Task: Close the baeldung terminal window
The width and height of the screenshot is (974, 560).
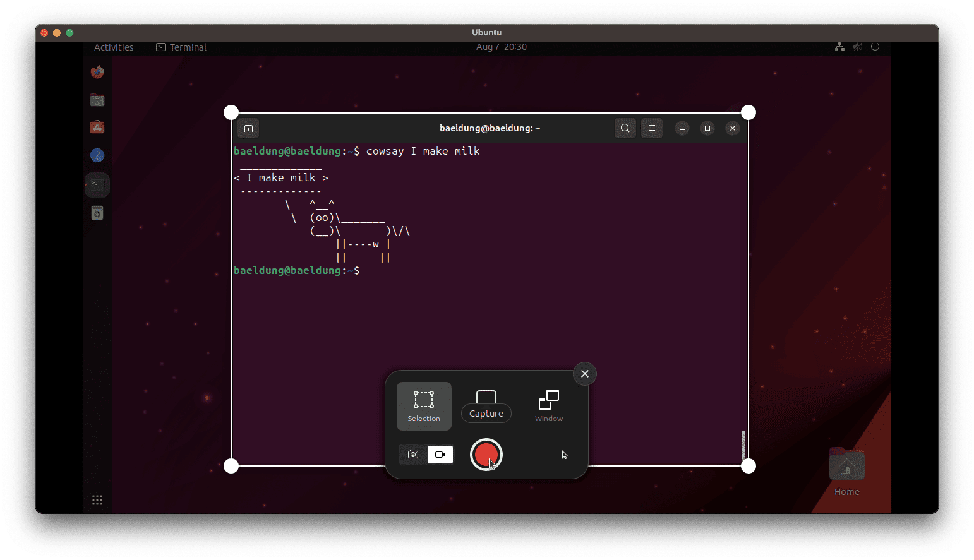Action: 732,128
